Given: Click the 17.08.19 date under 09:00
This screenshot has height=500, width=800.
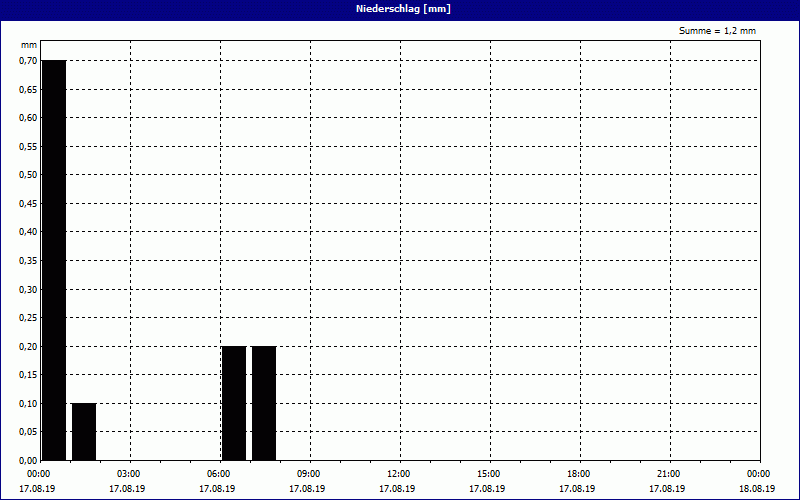Looking at the screenshot, I should tap(307, 489).
